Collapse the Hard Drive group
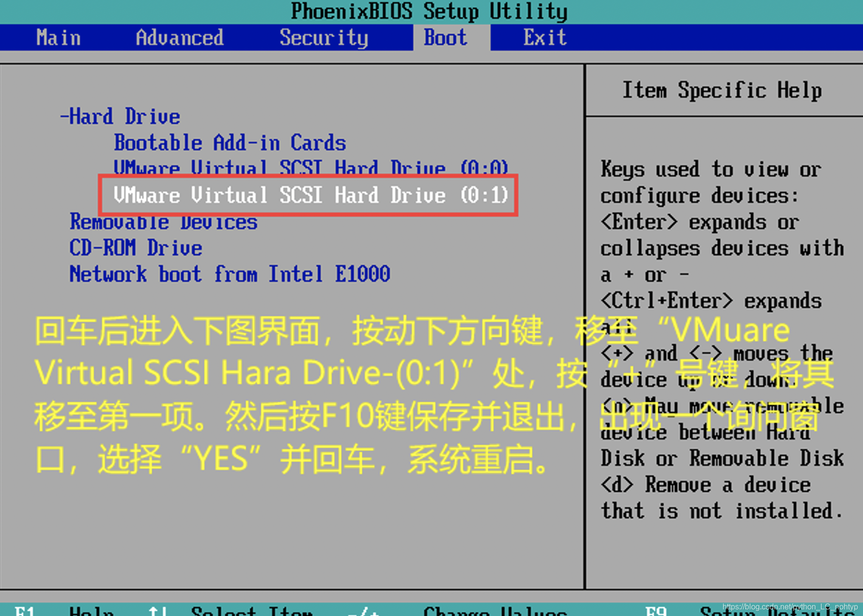863x616 pixels. (120, 117)
